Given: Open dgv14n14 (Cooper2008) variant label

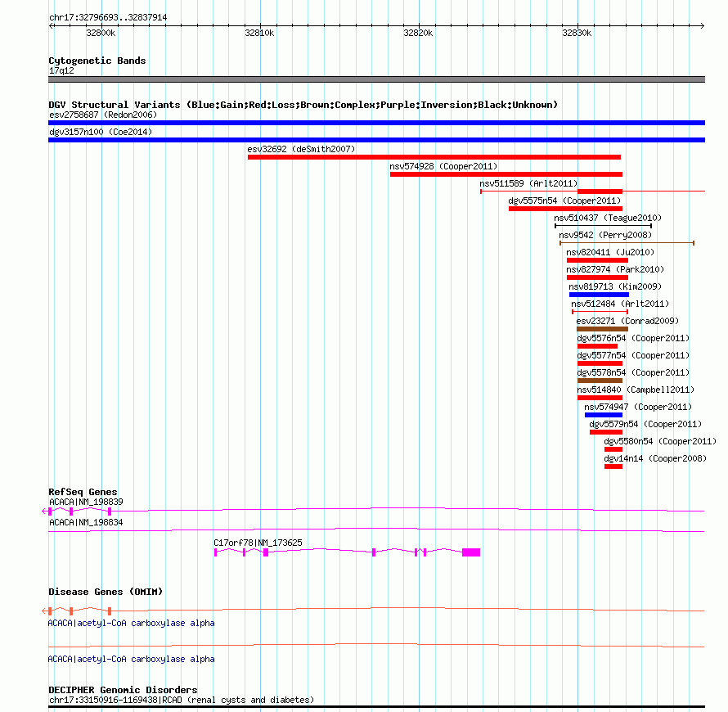Looking at the screenshot, I should tap(655, 458).
